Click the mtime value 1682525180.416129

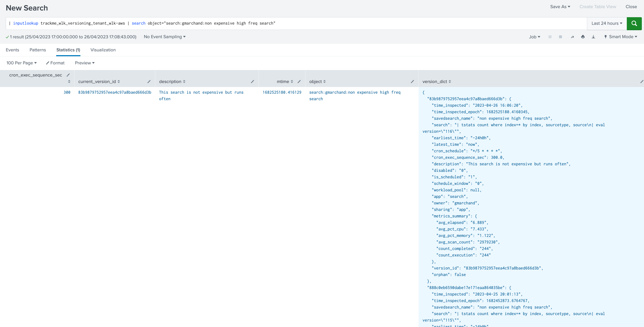[x=282, y=92]
